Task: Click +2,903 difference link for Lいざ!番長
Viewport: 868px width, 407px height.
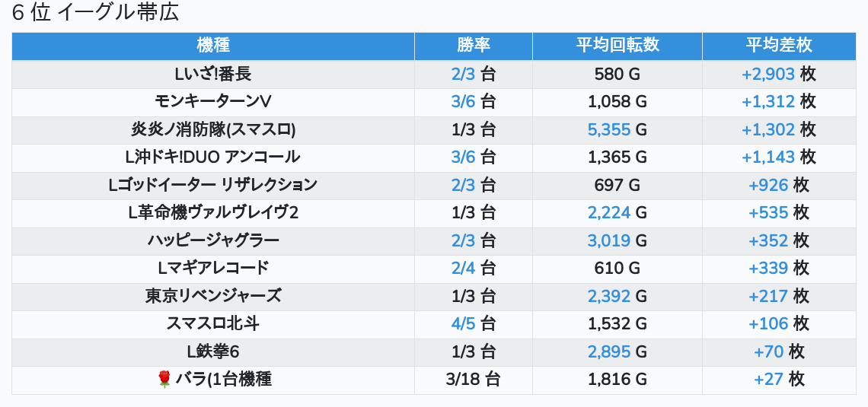Action: click(767, 74)
